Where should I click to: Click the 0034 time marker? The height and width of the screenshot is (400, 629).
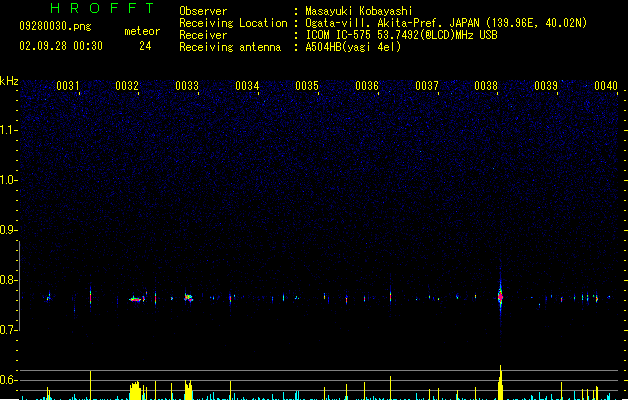(x=247, y=86)
